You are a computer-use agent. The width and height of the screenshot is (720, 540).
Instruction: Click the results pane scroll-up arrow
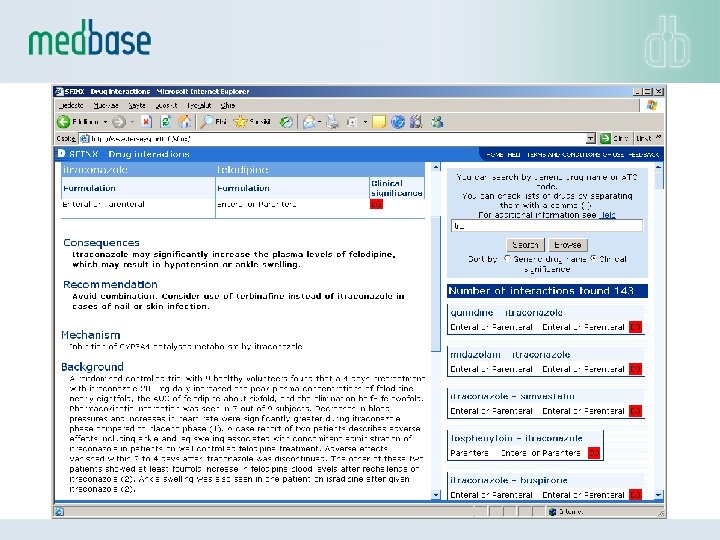pyautogui.click(x=658, y=167)
